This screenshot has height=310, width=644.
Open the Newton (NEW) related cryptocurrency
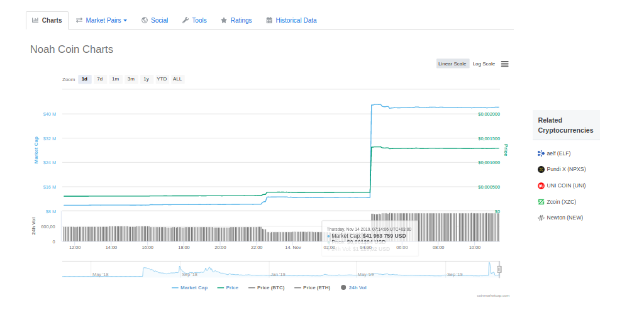[565, 218]
